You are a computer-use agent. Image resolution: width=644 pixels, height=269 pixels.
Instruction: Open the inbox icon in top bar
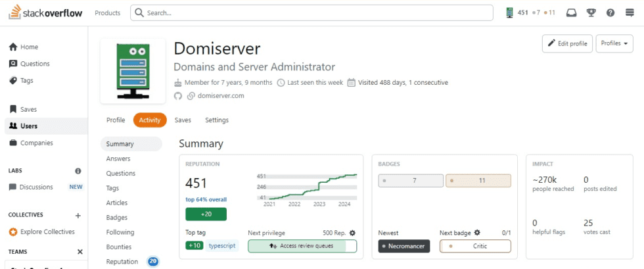(x=572, y=12)
